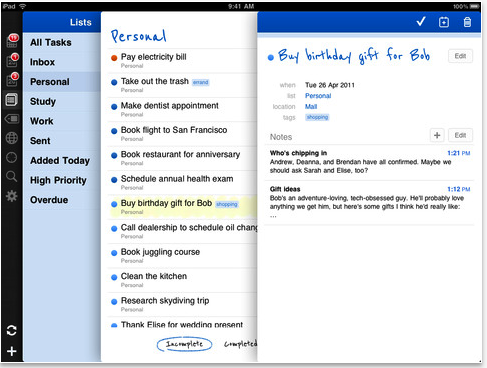The height and width of the screenshot is (368, 487).
Task: Tap priority dot beside Clean the kitchen
Action: [x=114, y=277]
